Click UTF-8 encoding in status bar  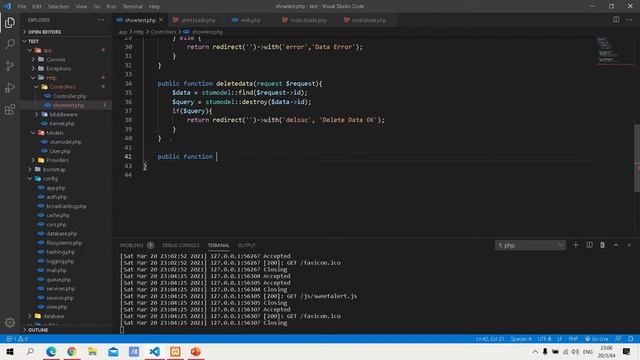coord(544,339)
